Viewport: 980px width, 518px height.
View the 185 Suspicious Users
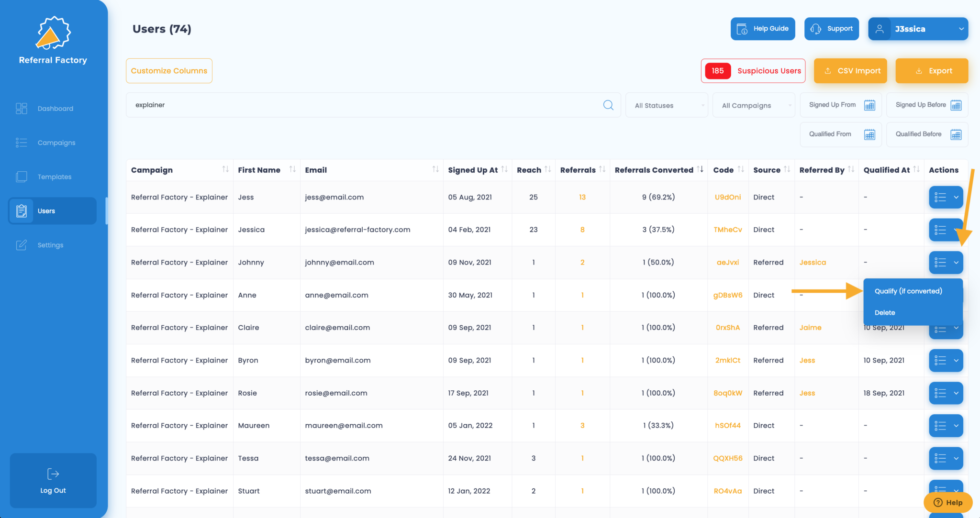pos(753,71)
